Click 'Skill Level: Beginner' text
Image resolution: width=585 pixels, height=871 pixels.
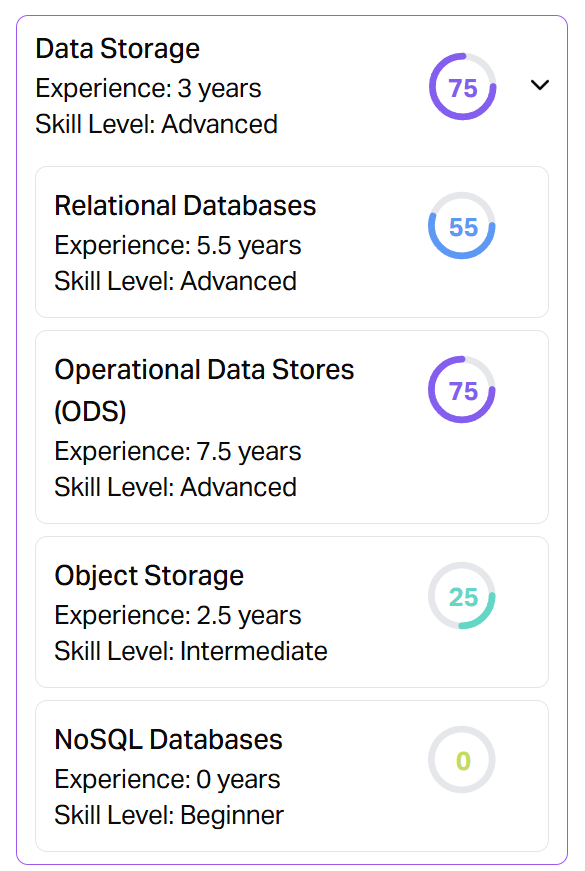(x=169, y=816)
